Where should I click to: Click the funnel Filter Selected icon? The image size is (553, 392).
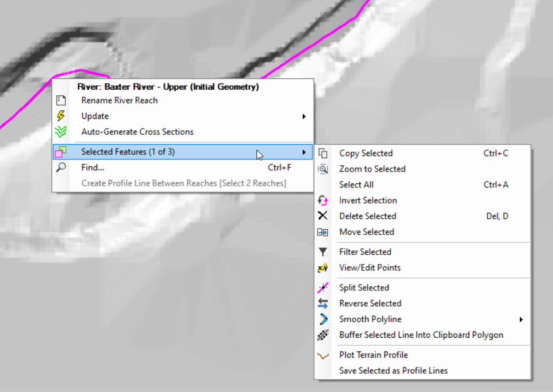pos(323,252)
